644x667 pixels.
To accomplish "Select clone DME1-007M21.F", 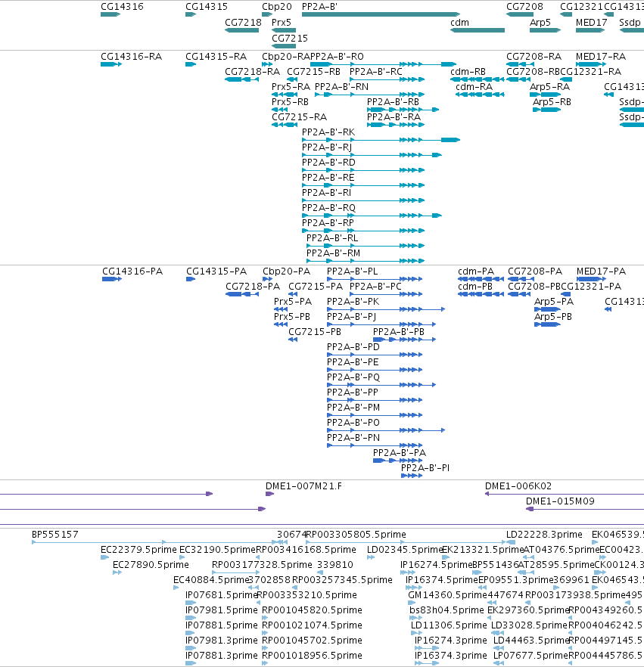I will [x=303, y=486].
